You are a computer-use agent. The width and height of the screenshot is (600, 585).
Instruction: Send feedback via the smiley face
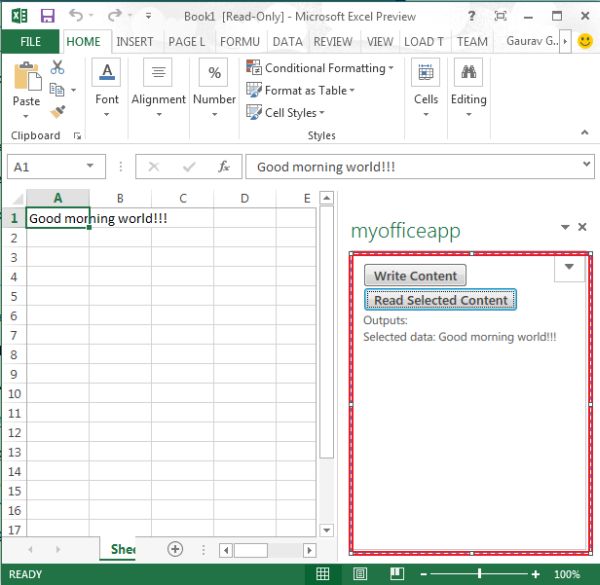585,41
